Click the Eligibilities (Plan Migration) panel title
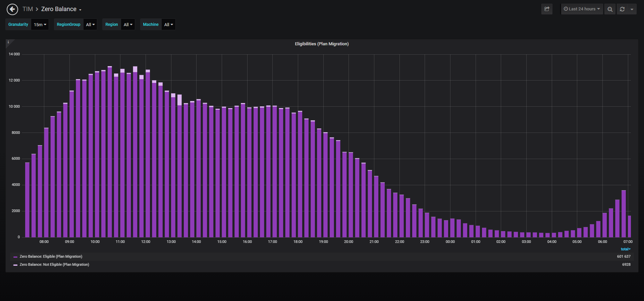 (322, 44)
